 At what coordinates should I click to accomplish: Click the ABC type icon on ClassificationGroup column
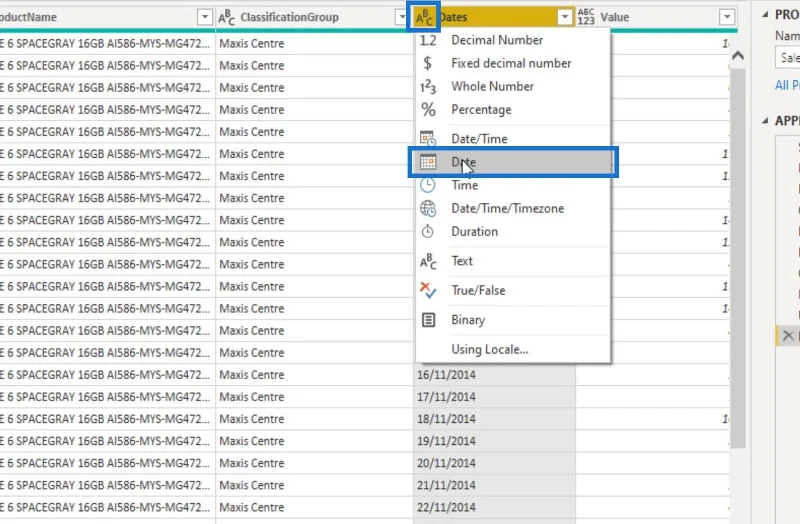click(x=227, y=17)
